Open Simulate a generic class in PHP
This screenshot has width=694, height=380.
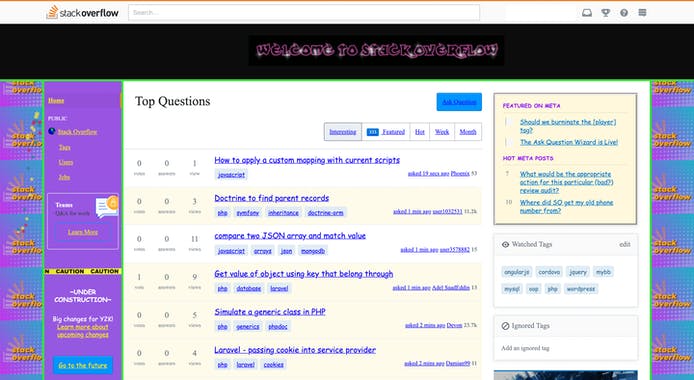pyautogui.click(x=270, y=312)
